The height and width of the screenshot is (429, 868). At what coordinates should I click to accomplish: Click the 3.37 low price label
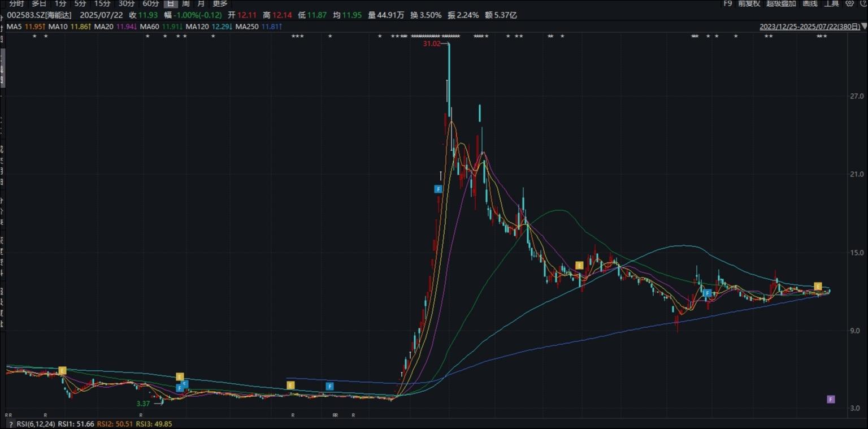[144, 404]
